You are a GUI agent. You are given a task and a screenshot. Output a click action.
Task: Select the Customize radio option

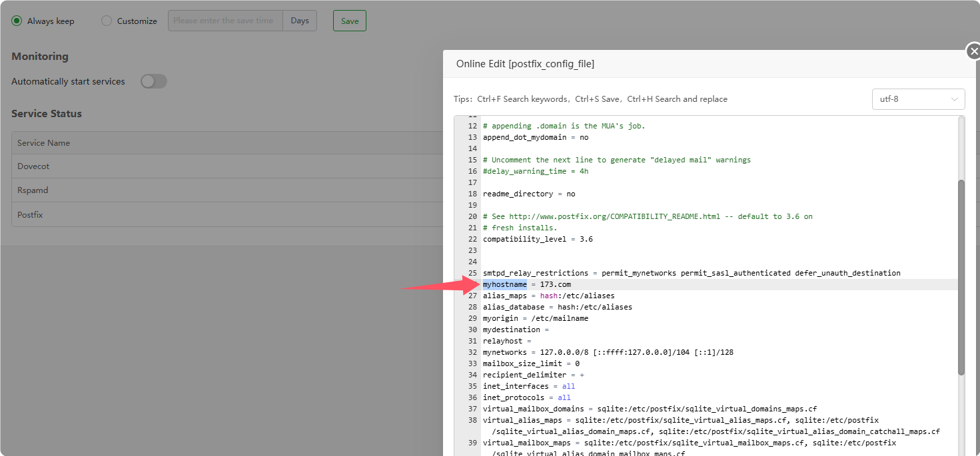107,21
